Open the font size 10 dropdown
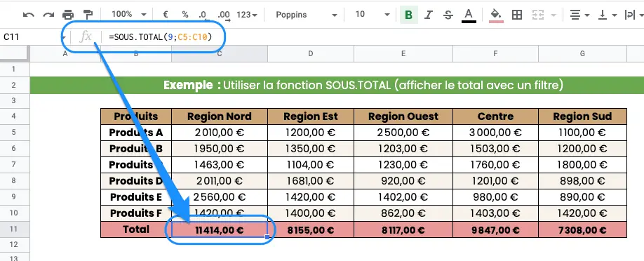The height and width of the screenshot is (261, 644). (373, 15)
